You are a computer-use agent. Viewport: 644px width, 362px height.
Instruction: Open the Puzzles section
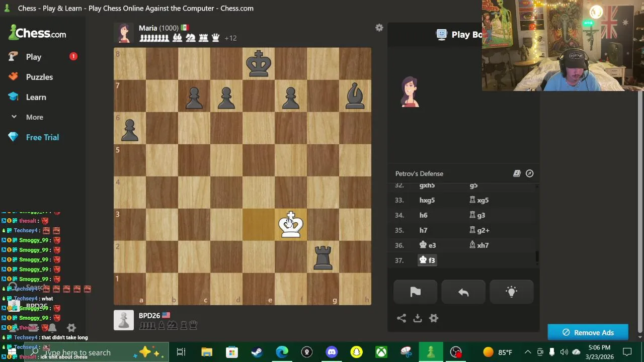pos(39,77)
